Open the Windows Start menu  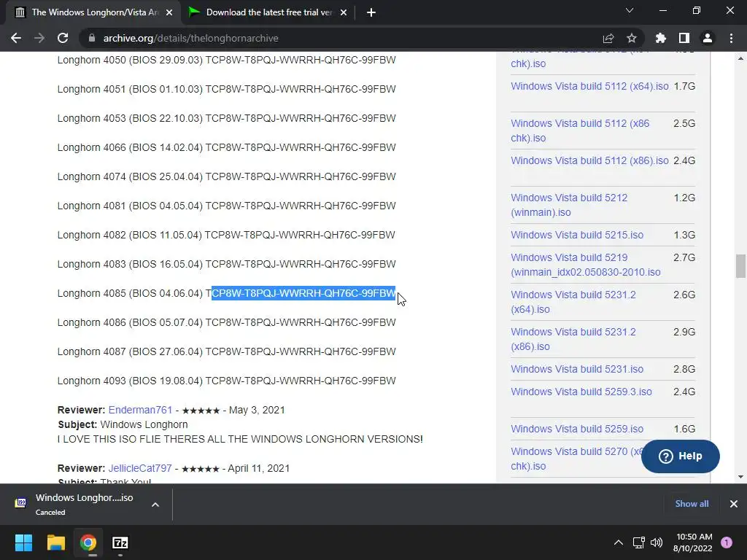coord(23,542)
